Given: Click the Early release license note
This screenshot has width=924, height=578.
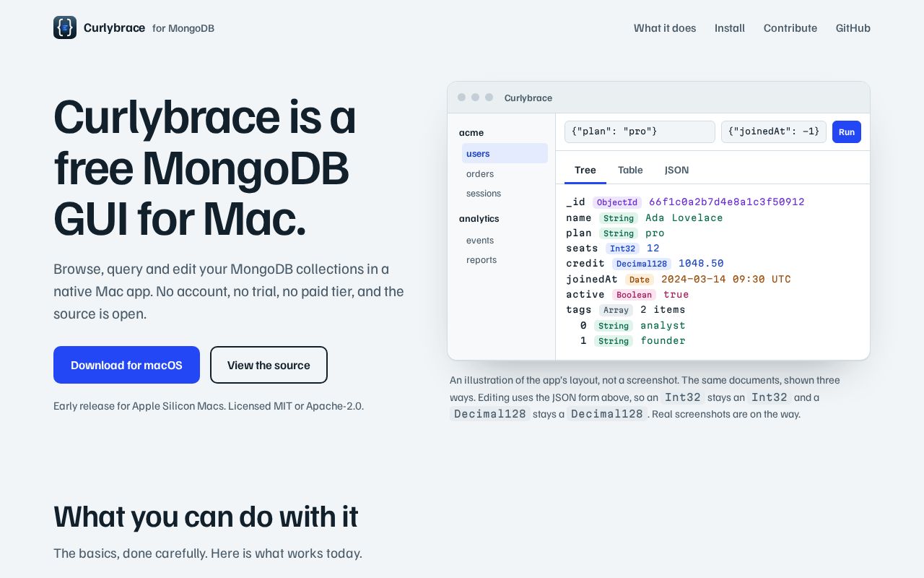Looking at the screenshot, I should pos(209,406).
